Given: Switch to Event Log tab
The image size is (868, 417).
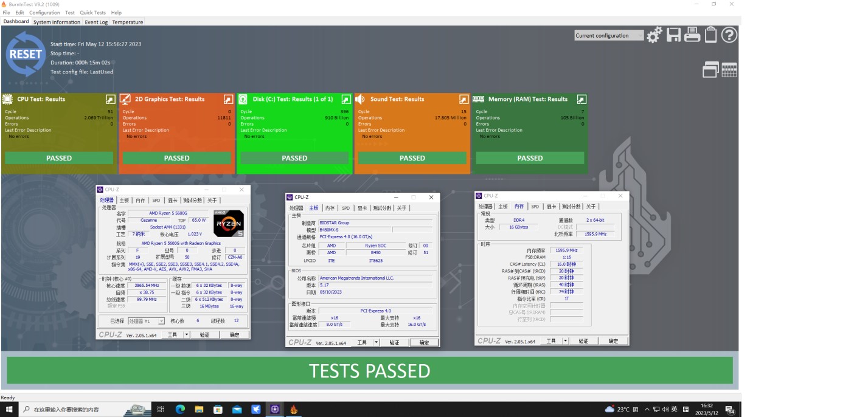Looking at the screenshot, I should pyautogui.click(x=96, y=22).
